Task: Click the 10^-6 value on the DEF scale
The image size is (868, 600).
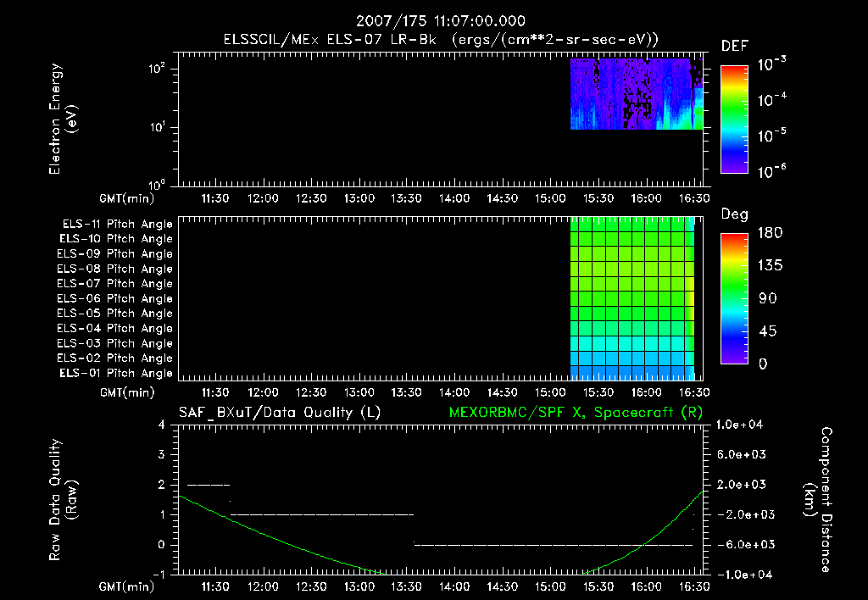Action: 771,171
